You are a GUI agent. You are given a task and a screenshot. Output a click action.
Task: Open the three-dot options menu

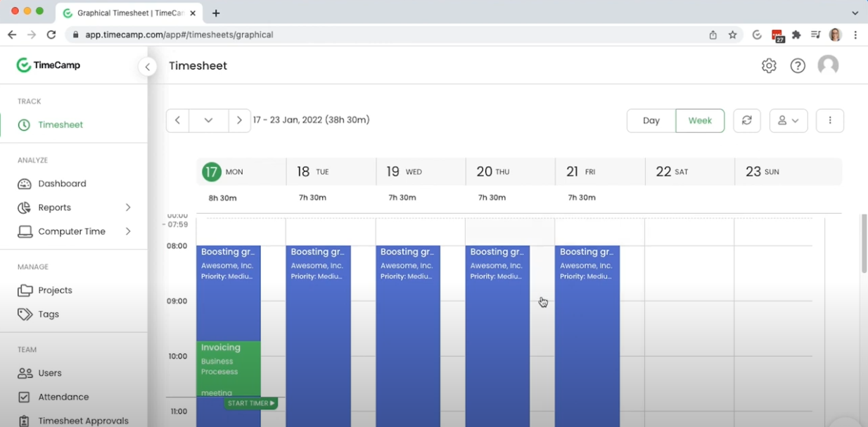(x=830, y=120)
